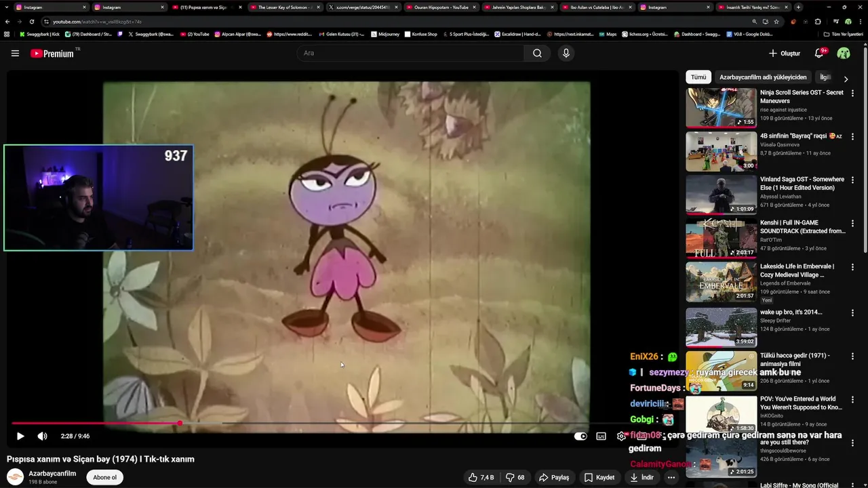Open Swaggybark | Kick bookmark
The height and width of the screenshot is (488, 868).
(39, 34)
